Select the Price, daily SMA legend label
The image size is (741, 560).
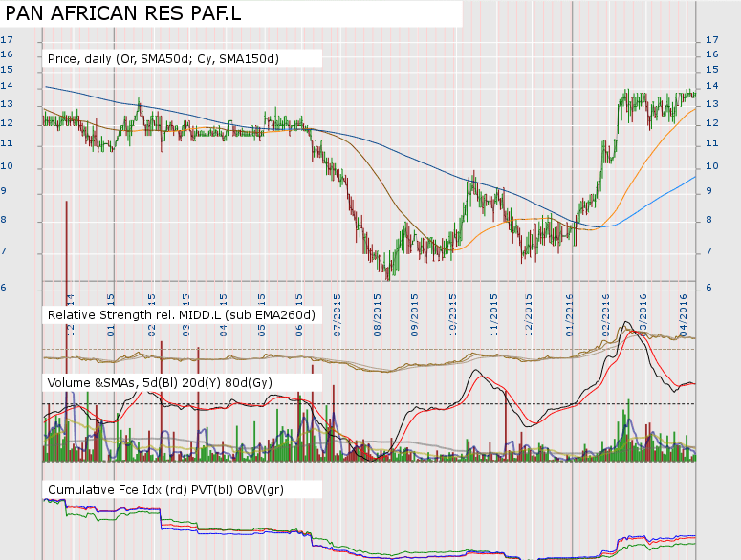[x=163, y=59]
